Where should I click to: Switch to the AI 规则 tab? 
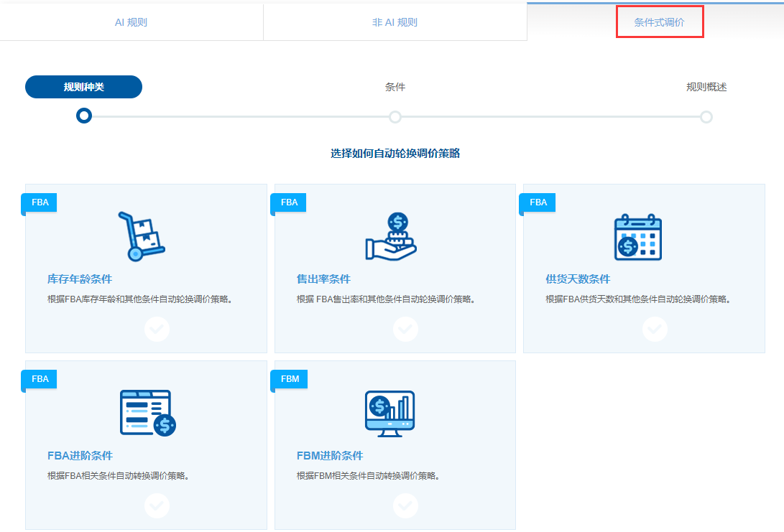click(132, 22)
